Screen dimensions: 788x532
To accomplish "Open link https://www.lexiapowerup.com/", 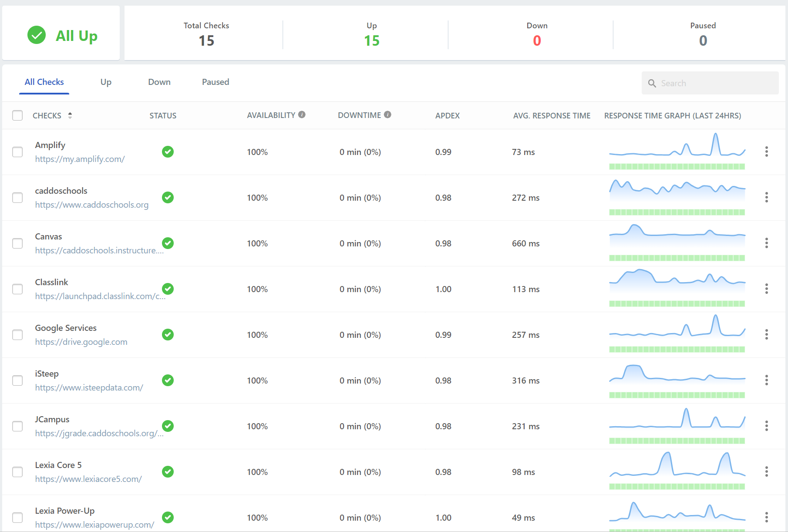I will pos(94,525).
